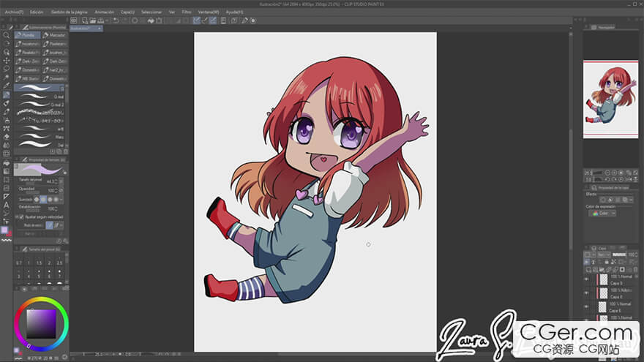Pick a shade in the color square
Screen dimensions: 644x362
click(x=41, y=324)
